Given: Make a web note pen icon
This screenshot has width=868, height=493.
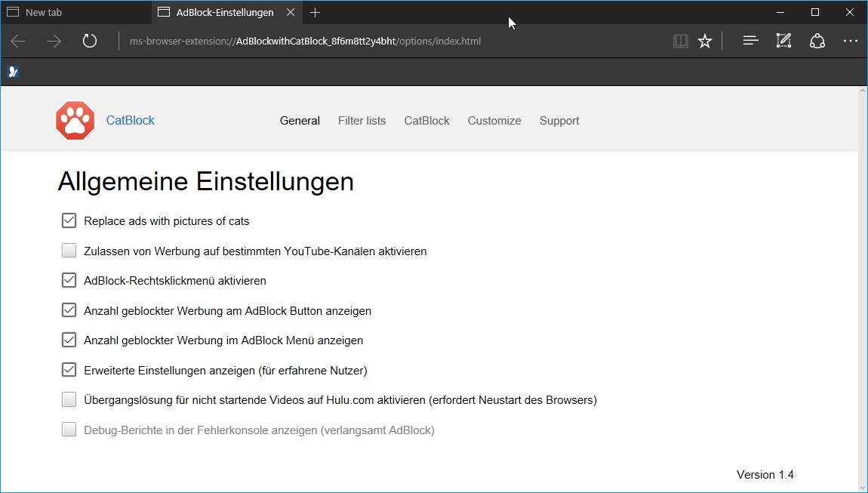Looking at the screenshot, I should tap(784, 41).
